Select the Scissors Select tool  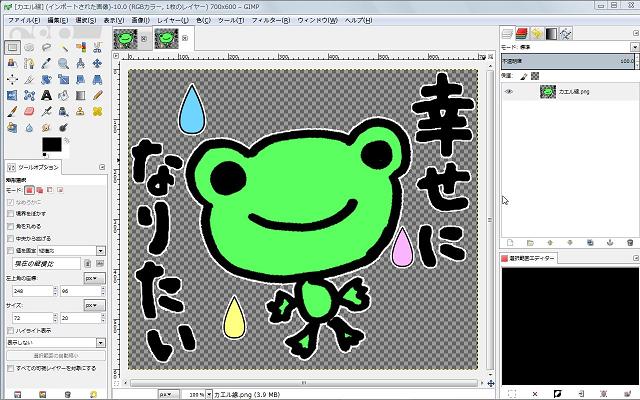click(x=97, y=47)
